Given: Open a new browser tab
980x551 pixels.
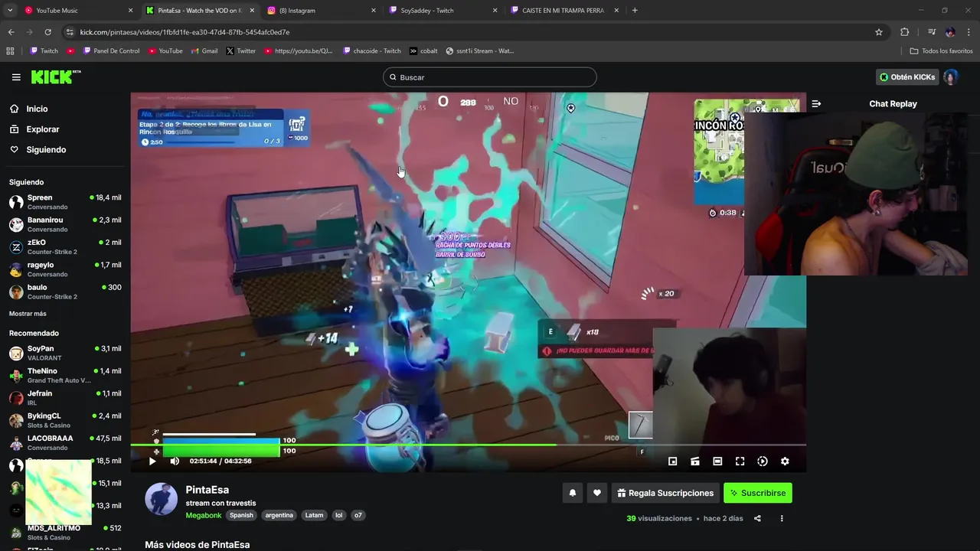Looking at the screenshot, I should click(x=635, y=11).
